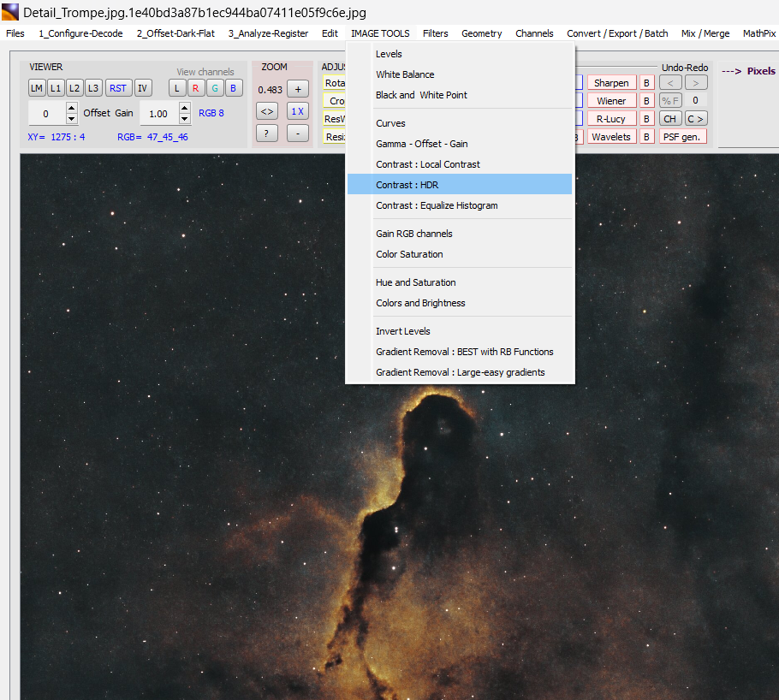Choose Levels from the menu

coord(460,54)
